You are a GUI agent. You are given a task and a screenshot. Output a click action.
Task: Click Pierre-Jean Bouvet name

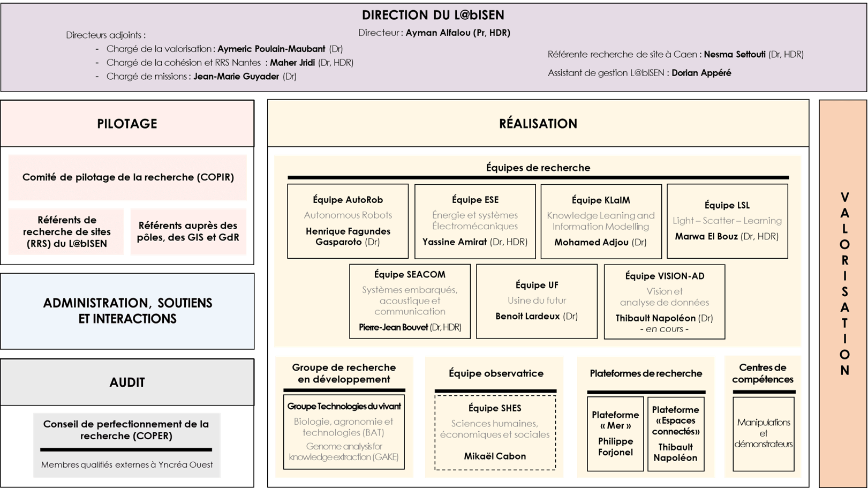393,327
